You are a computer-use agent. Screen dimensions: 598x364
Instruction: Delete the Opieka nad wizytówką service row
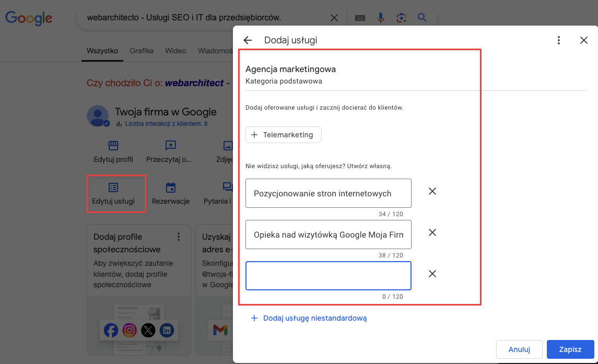[x=432, y=232]
